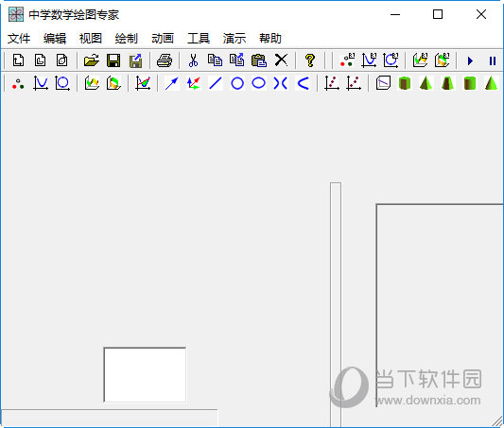
Task: Select circle-on-axes curve tool in second toolbar
Action: coord(62,83)
